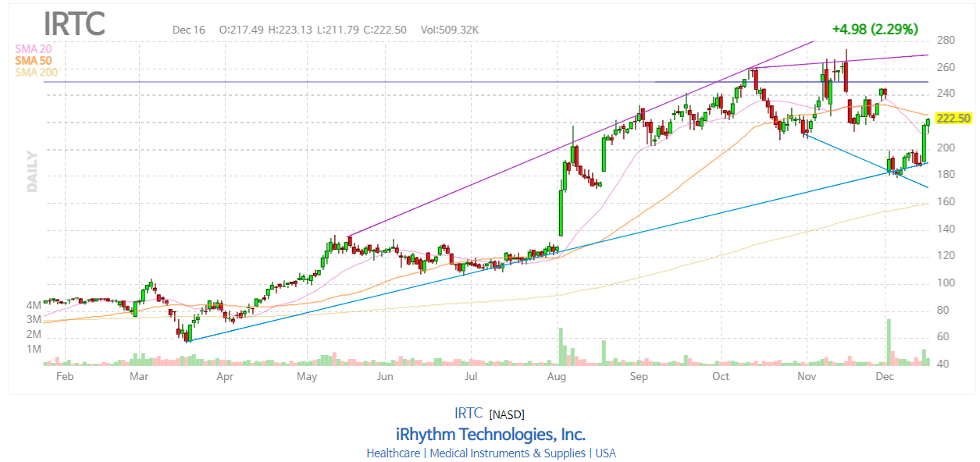The width and height of the screenshot is (980, 462).
Task: Click the 60 price axis label
Action: (943, 337)
